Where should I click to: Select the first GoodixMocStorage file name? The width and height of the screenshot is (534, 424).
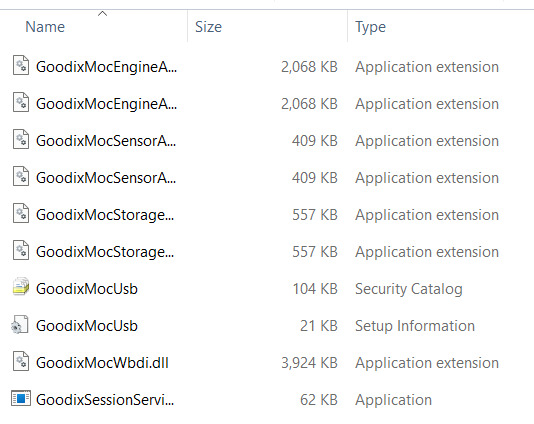click(105, 215)
